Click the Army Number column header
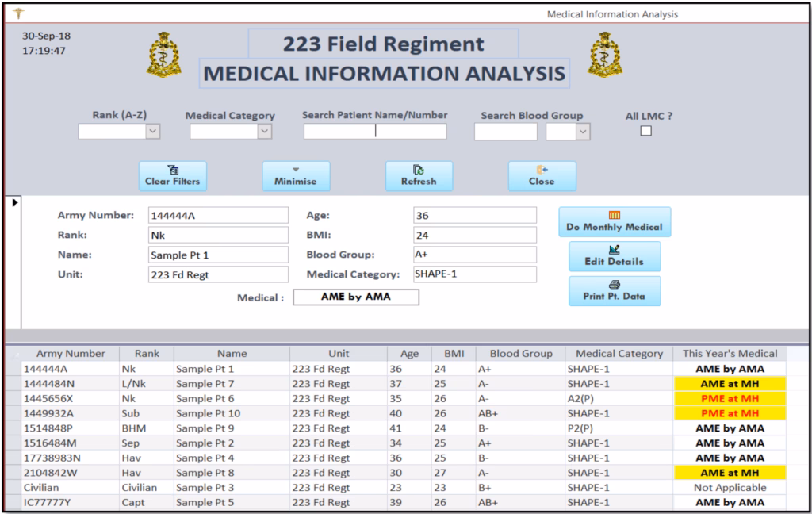This screenshot has width=812, height=514. pos(71,354)
